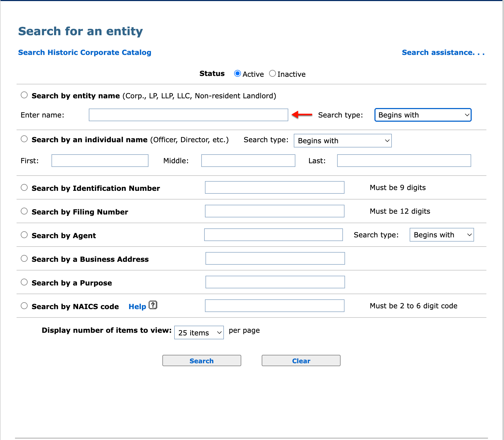Open entity name Search type dropdown
The width and height of the screenshot is (504, 440).
[423, 115]
